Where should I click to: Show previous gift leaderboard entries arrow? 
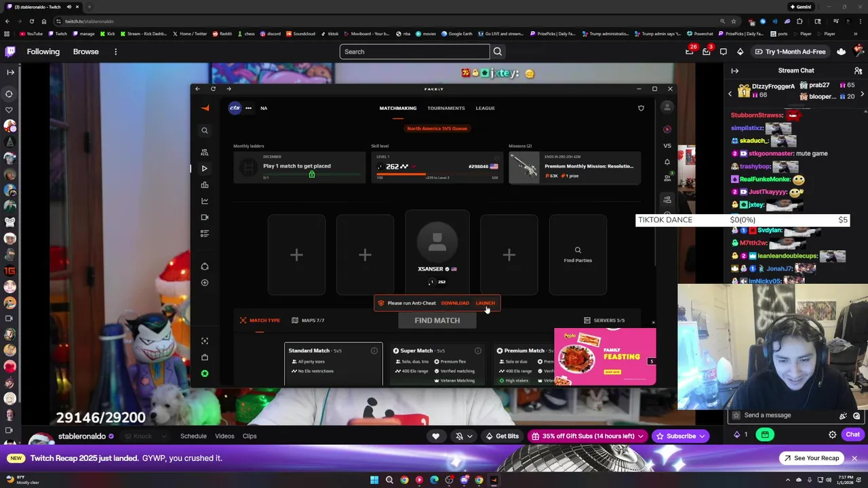[730, 94]
